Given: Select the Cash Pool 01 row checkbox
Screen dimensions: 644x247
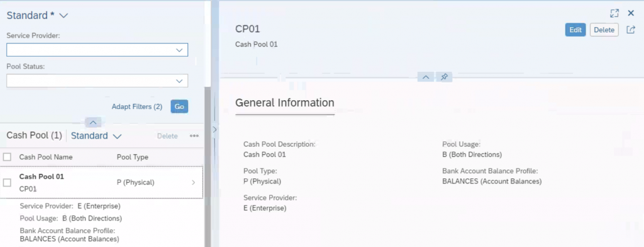Looking at the screenshot, I should 7,182.
